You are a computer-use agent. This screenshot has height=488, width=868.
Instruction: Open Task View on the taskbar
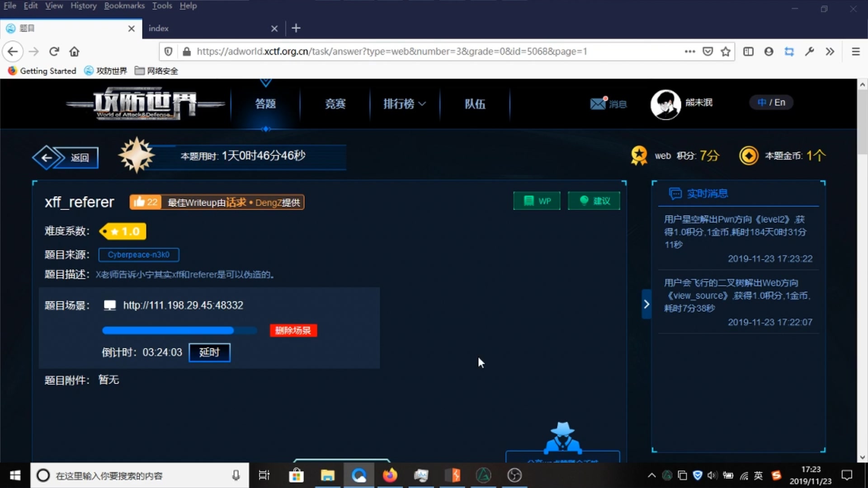tap(264, 475)
